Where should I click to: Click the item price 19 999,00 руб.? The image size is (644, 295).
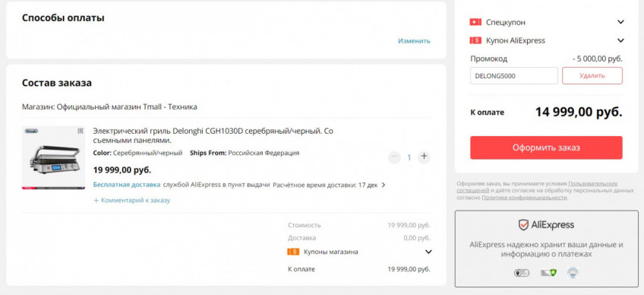pyautogui.click(x=122, y=170)
